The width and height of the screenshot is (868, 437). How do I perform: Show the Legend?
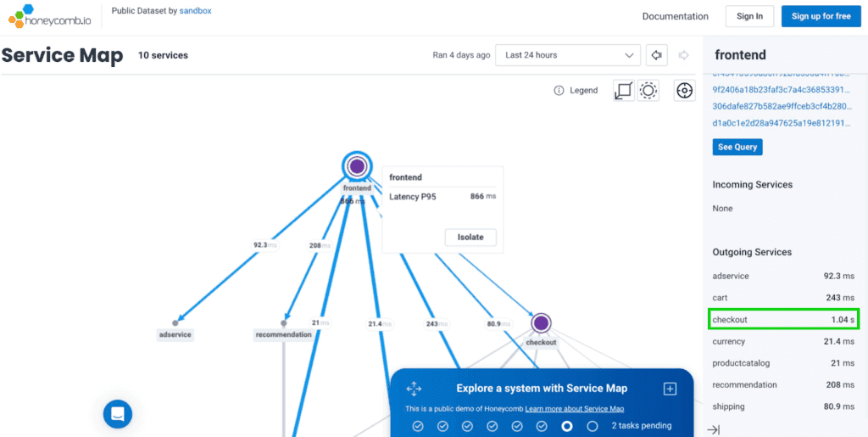coord(576,91)
